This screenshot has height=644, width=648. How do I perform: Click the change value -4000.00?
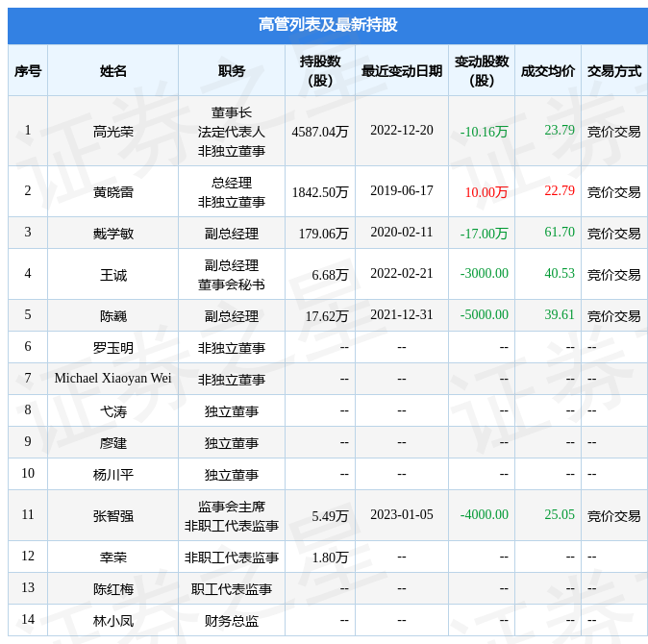(x=484, y=514)
